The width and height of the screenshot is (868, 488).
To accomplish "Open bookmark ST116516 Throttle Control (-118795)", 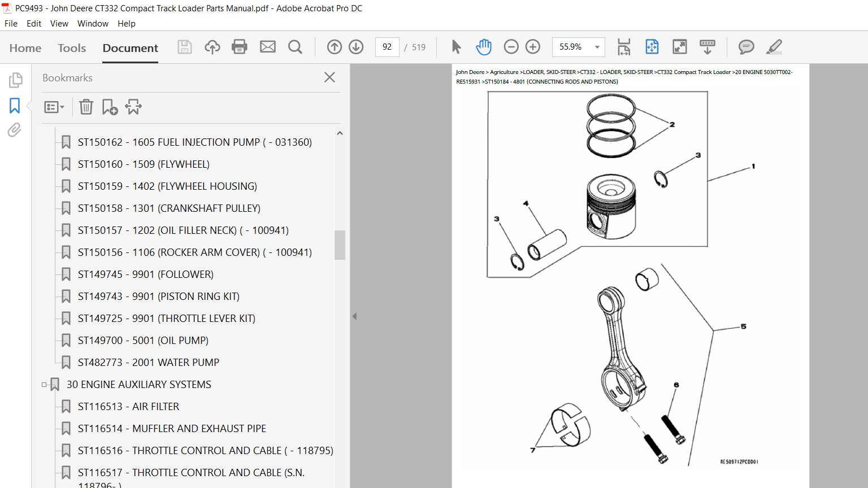I will pyautogui.click(x=206, y=451).
